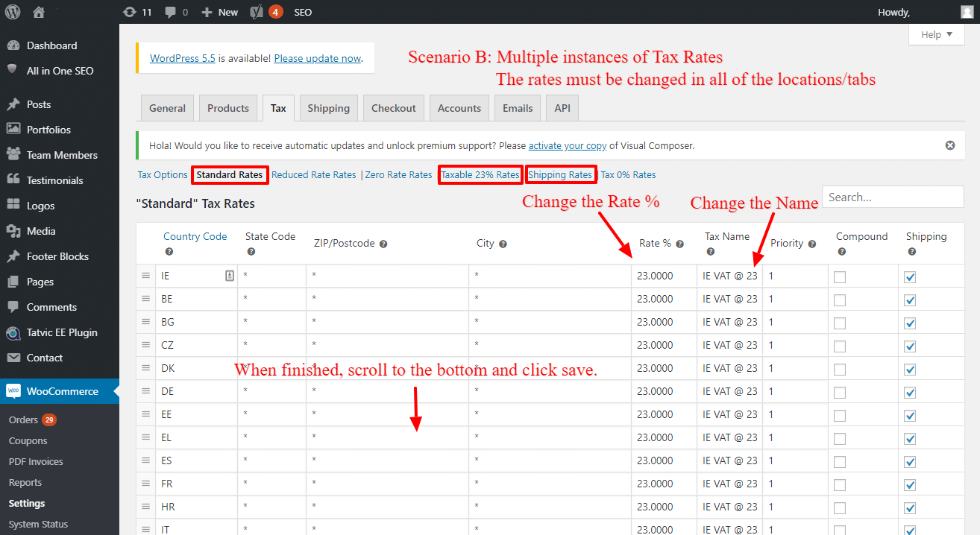Click the Team Members icon
Viewport: 980px width, 535px height.
coord(13,155)
